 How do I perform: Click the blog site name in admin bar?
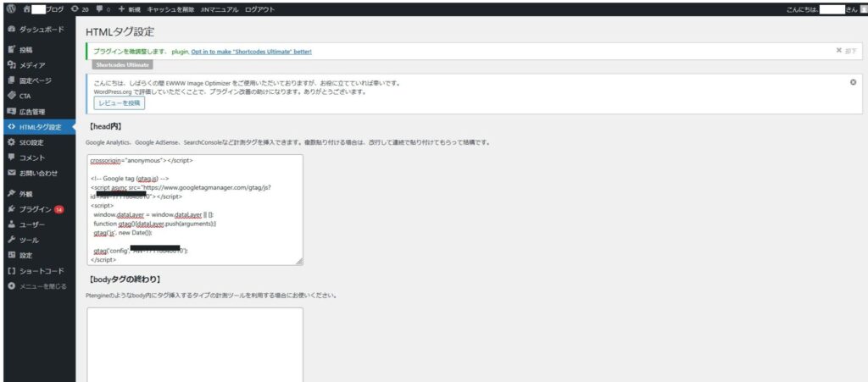tap(48, 9)
